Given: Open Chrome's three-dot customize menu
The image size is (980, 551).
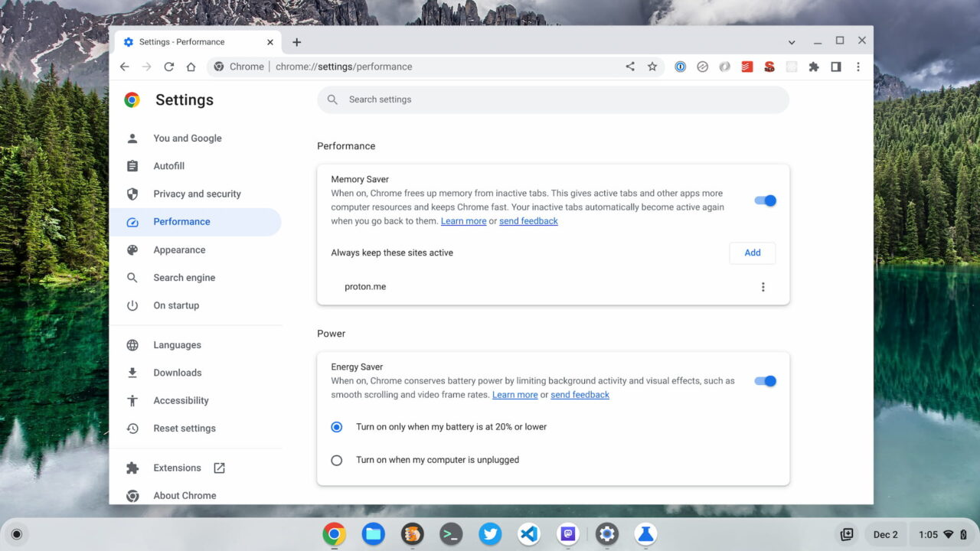Looking at the screenshot, I should [x=858, y=67].
